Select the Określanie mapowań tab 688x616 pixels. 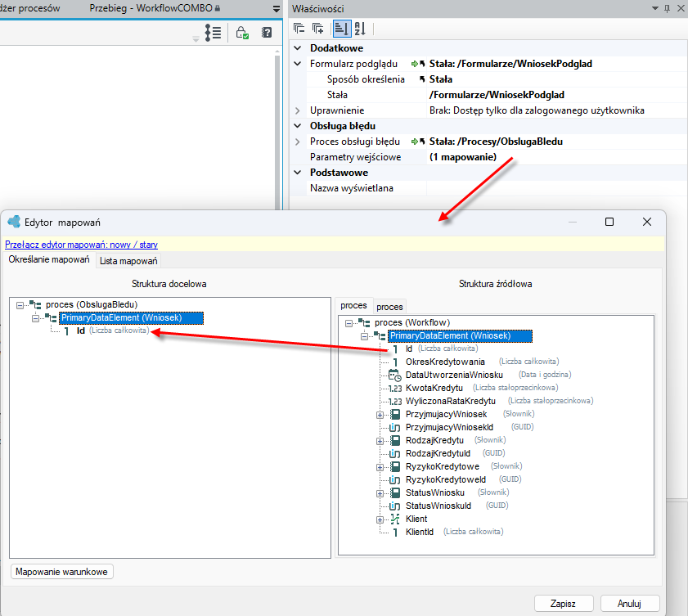coord(49,260)
